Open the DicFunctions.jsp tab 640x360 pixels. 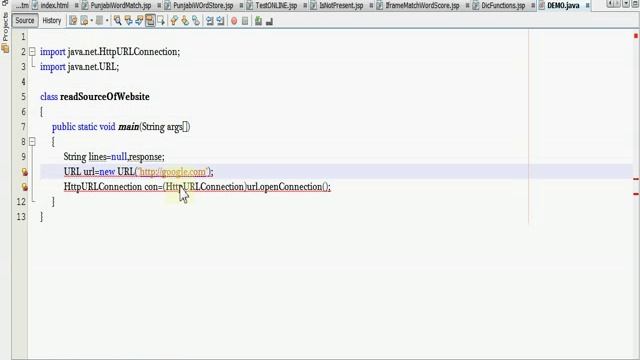pyautogui.click(x=503, y=5)
